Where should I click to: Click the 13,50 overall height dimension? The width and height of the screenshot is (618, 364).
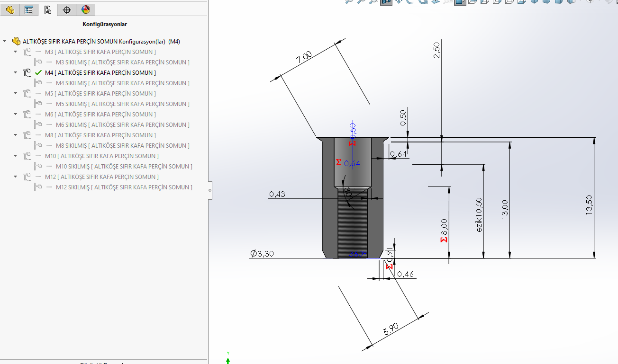[589, 205]
